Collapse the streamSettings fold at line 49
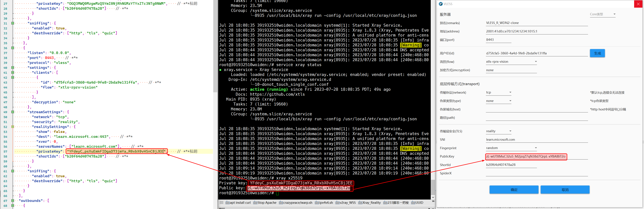This screenshot has height=209, width=644. point(12,112)
